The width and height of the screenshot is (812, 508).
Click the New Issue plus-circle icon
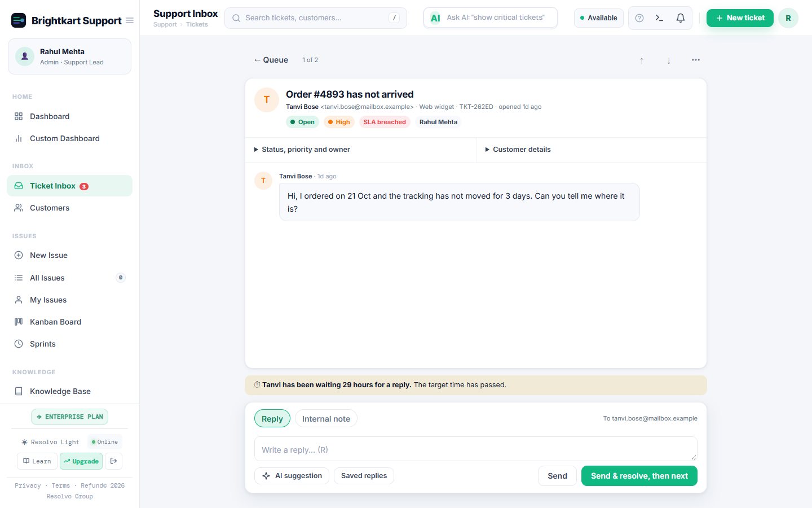19,255
